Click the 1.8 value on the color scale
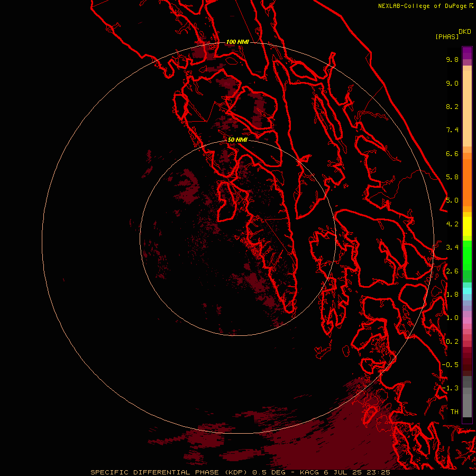 pos(452,295)
